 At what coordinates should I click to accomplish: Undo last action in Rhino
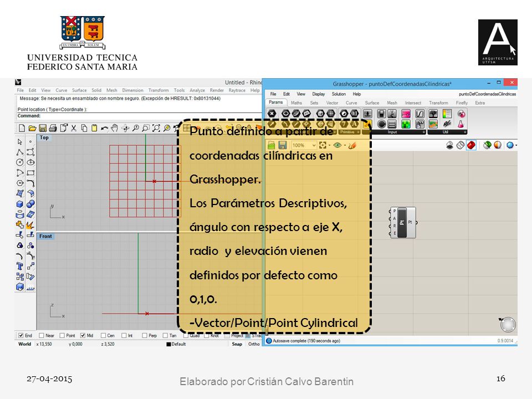(105, 128)
